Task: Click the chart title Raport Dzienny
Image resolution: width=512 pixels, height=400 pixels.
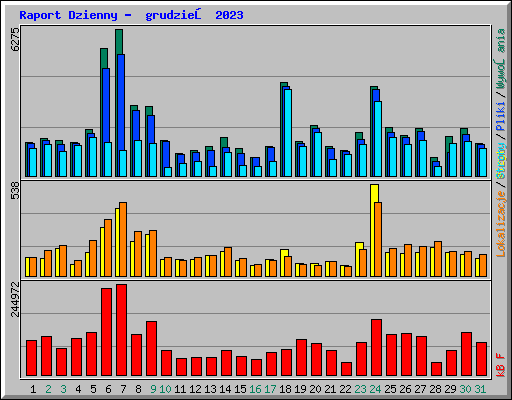Action: click(68, 15)
